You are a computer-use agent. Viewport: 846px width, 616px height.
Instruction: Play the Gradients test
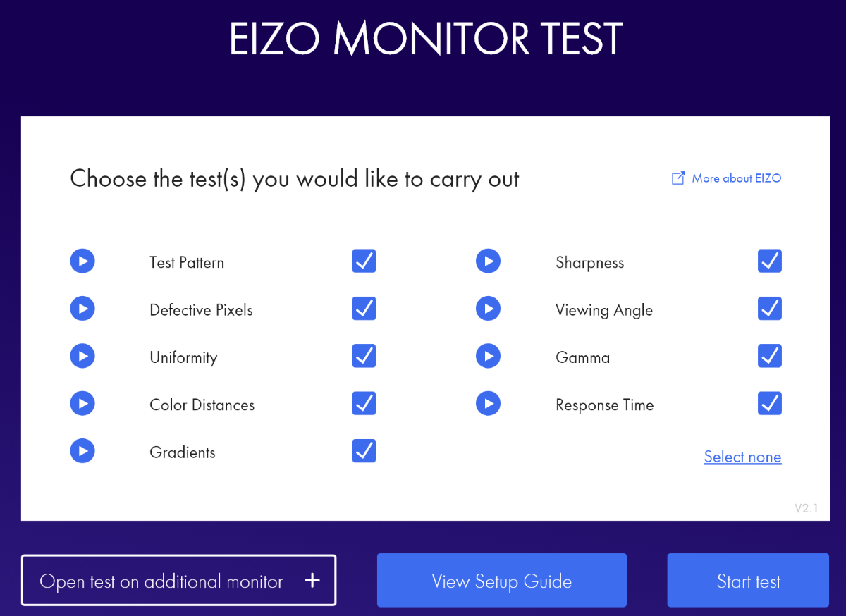click(82, 451)
